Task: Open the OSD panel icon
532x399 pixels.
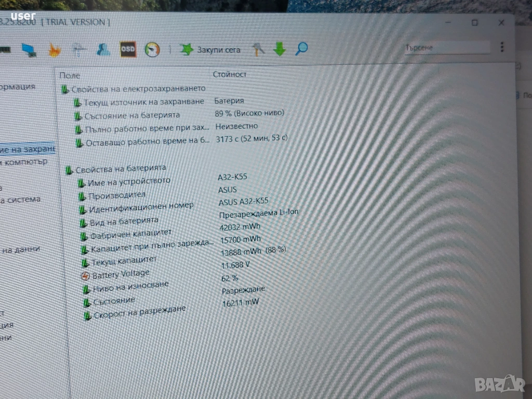Action: point(128,49)
